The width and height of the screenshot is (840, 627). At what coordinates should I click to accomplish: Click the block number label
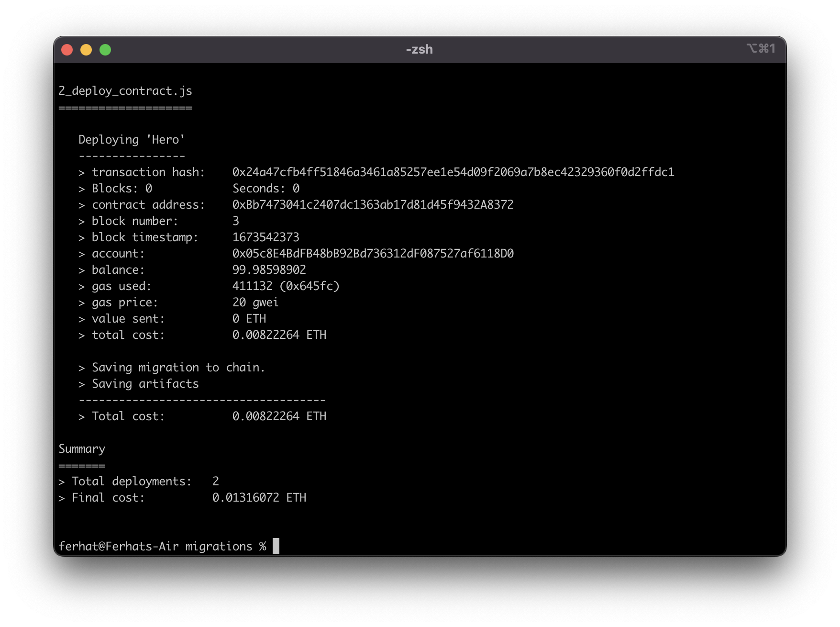(x=135, y=221)
